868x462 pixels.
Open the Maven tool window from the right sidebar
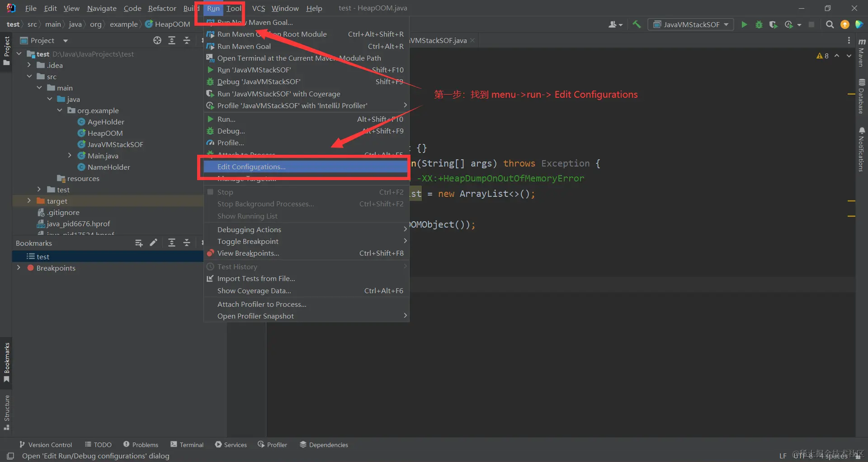[862, 53]
